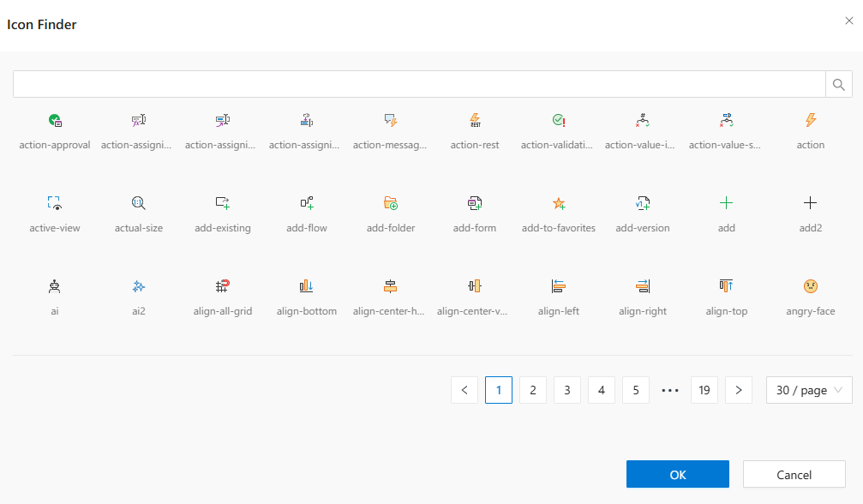Open the 30 / page size dropdown
Viewport: 863px width, 504px height.
809,390
